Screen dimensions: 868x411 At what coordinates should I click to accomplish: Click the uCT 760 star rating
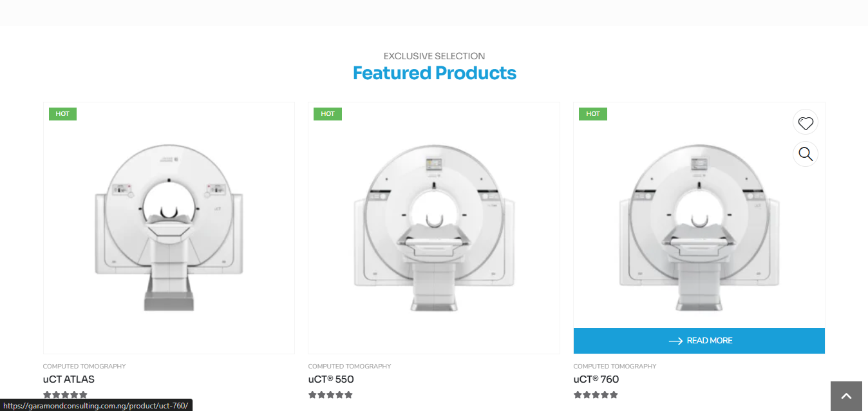tap(596, 395)
